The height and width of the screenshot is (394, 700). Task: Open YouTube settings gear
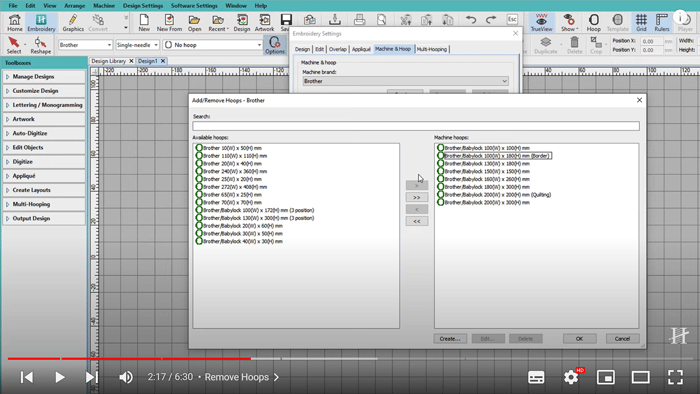tap(571, 377)
